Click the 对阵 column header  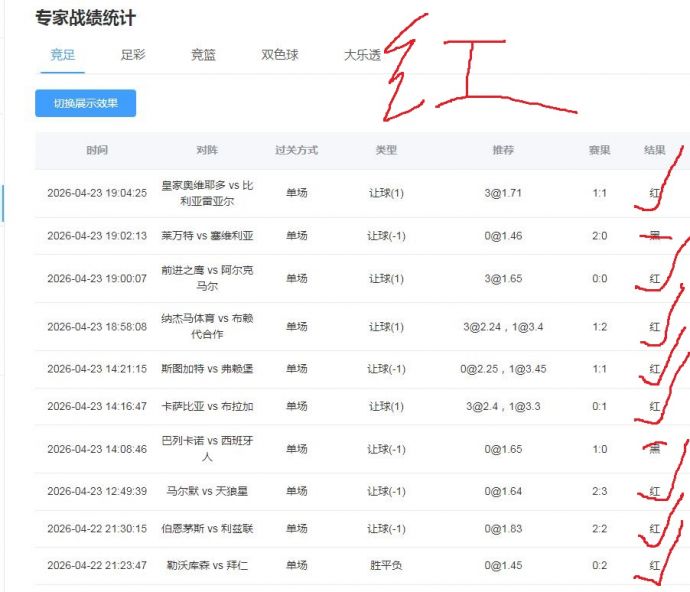pyautogui.click(x=207, y=150)
